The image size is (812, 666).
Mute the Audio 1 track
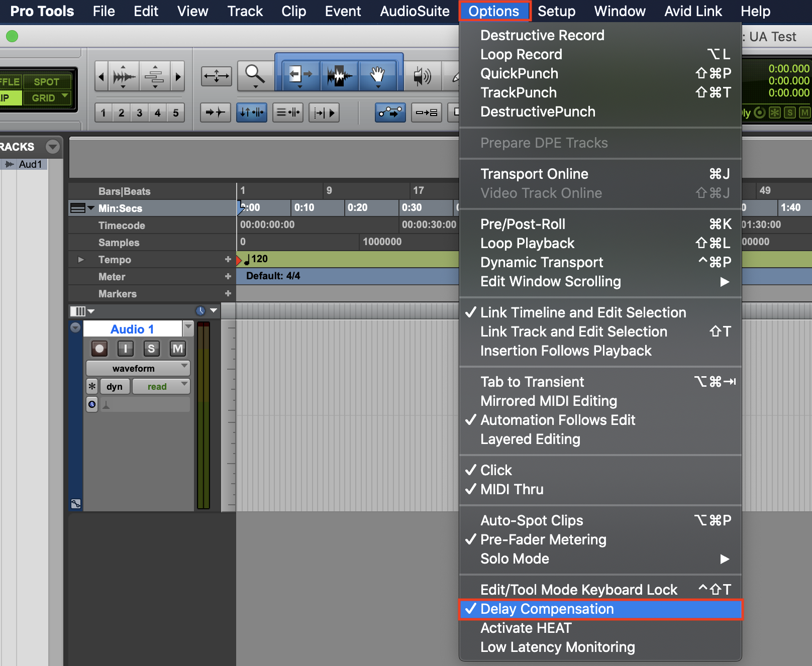pyautogui.click(x=177, y=349)
